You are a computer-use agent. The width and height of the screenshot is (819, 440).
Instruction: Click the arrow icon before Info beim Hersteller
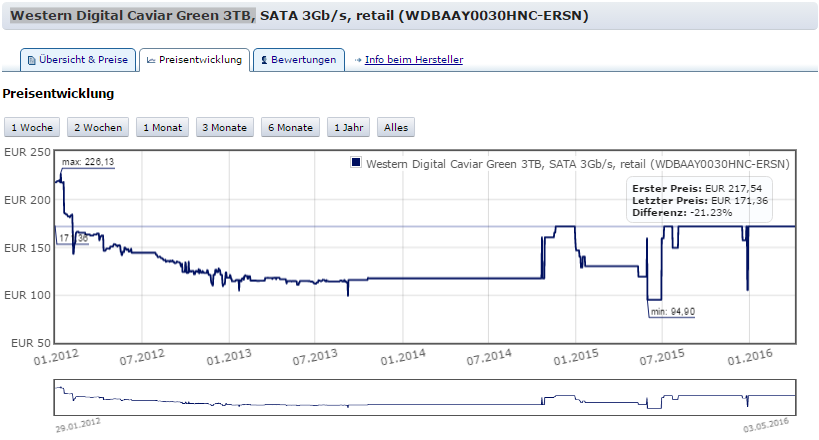click(x=358, y=60)
